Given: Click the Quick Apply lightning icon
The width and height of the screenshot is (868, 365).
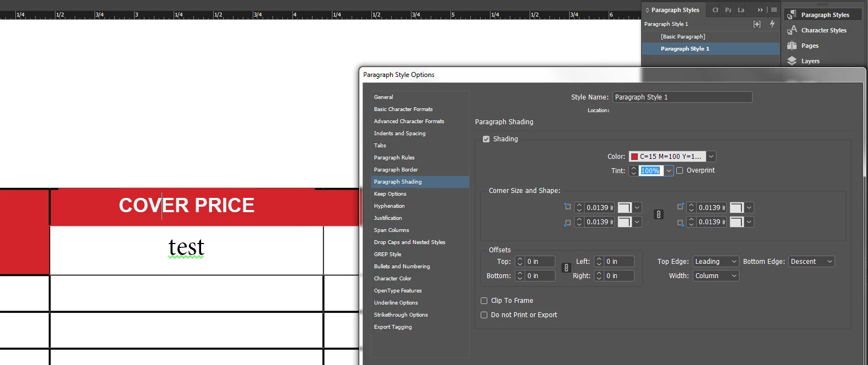Looking at the screenshot, I should pos(772,24).
